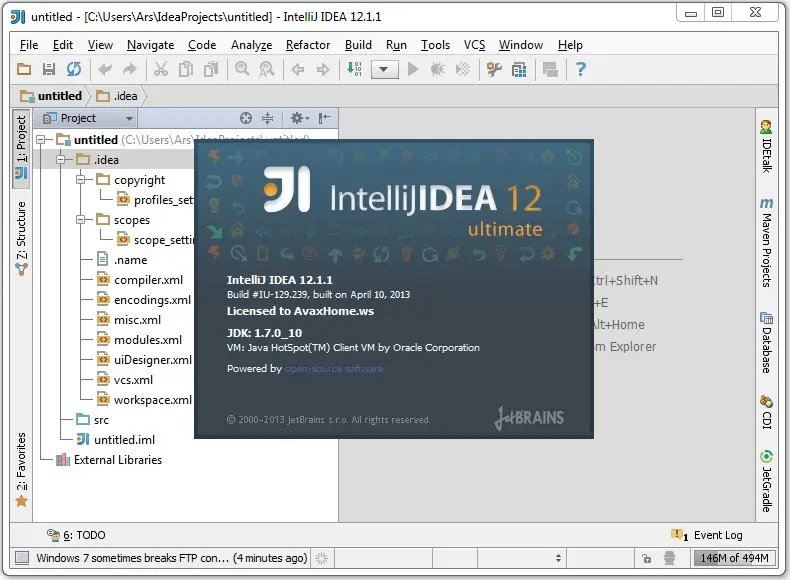Image resolution: width=790 pixels, height=580 pixels.
Task: Click the Paste clipboard icon
Action: coord(211,69)
